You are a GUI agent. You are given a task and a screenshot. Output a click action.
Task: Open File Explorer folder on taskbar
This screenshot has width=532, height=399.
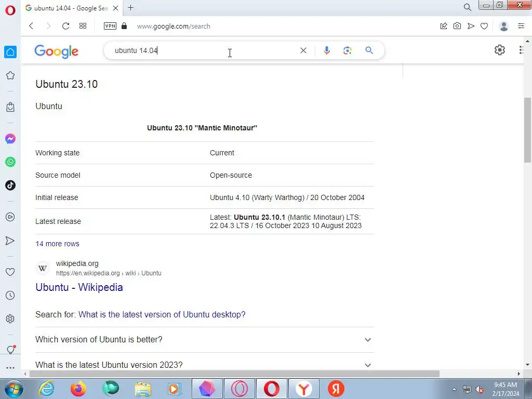143,389
